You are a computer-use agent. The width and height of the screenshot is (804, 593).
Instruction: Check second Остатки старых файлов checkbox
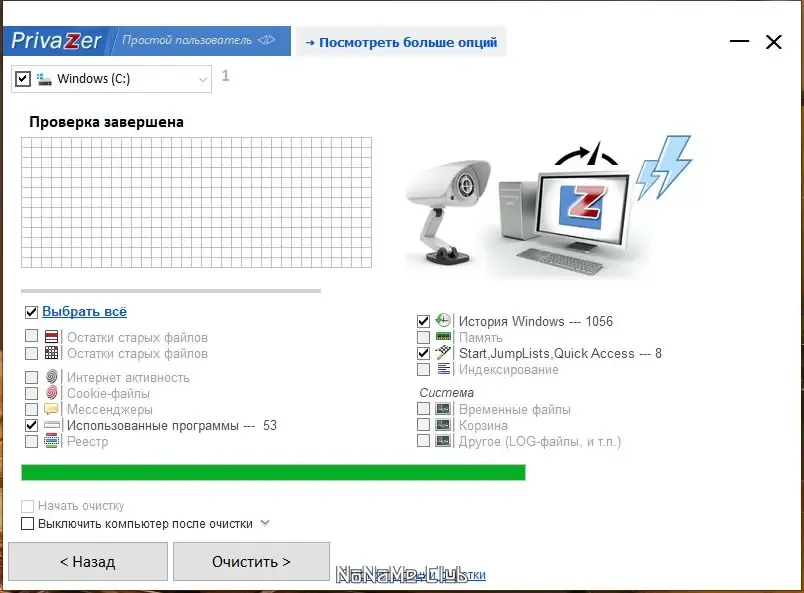coord(31,353)
